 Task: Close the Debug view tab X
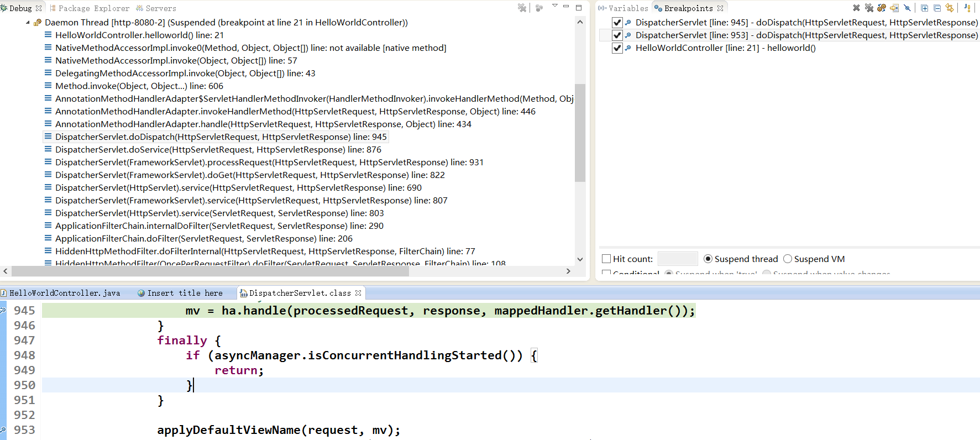click(39, 8)
